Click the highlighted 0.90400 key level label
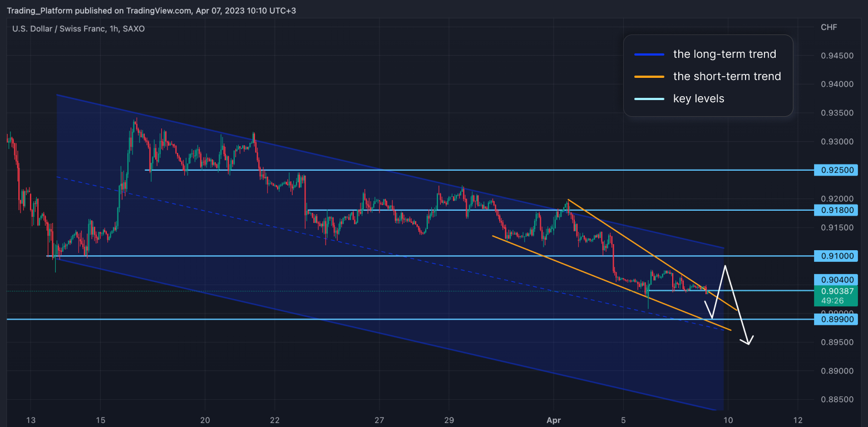The image size is (868, 427). point(836,280)
